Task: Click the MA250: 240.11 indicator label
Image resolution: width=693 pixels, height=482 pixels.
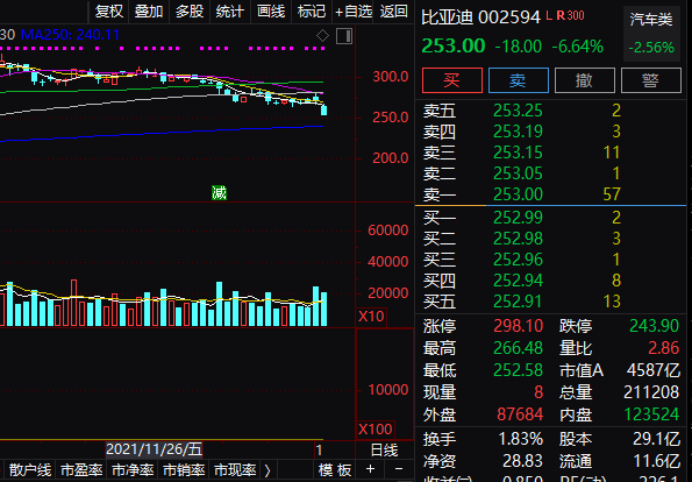Action: pos(70,34)
